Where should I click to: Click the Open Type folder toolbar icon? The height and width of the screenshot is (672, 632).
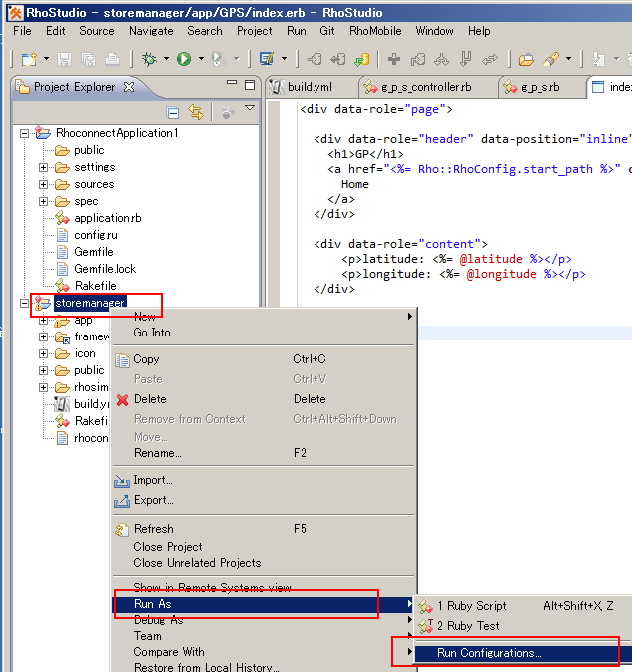[x=526, y=59]
